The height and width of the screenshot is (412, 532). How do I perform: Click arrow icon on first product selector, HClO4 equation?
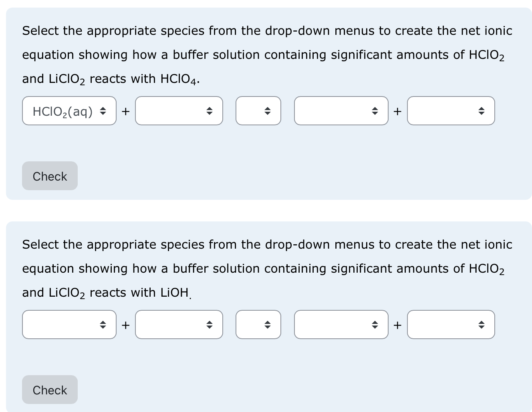(x=375, y=111)
